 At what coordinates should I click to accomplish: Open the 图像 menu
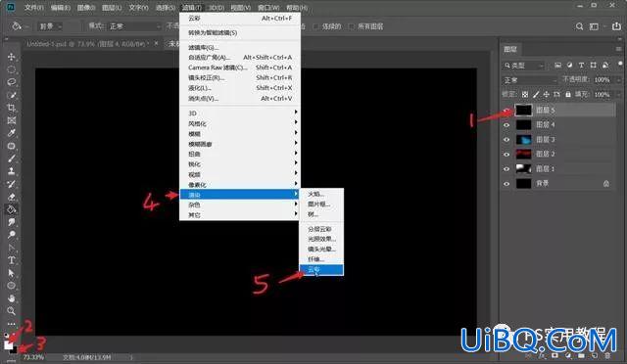click(86, 8)
